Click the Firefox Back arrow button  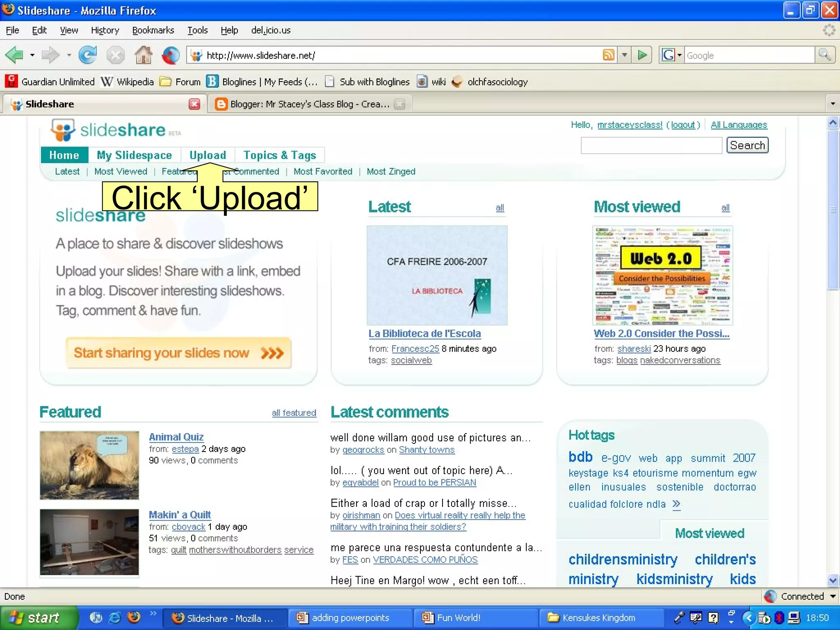[x=14, y=55]
